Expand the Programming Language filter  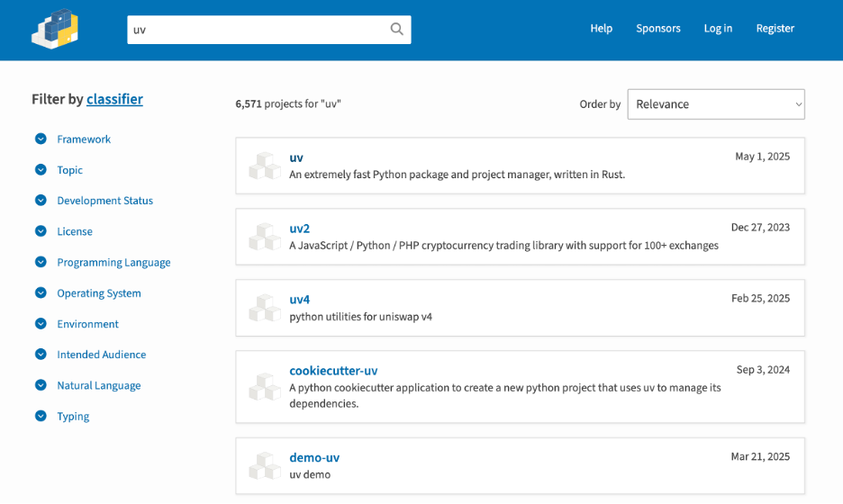coord(41,262)
